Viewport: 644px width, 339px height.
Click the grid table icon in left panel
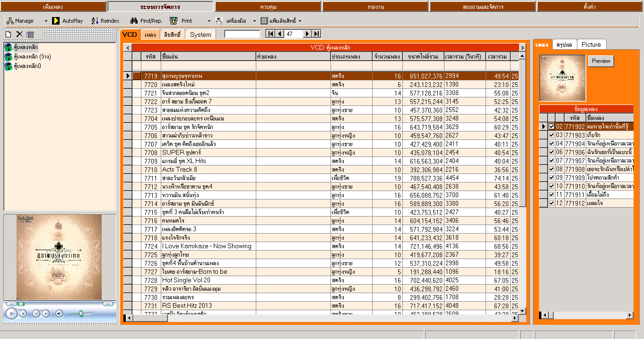(x=31, y=35)
